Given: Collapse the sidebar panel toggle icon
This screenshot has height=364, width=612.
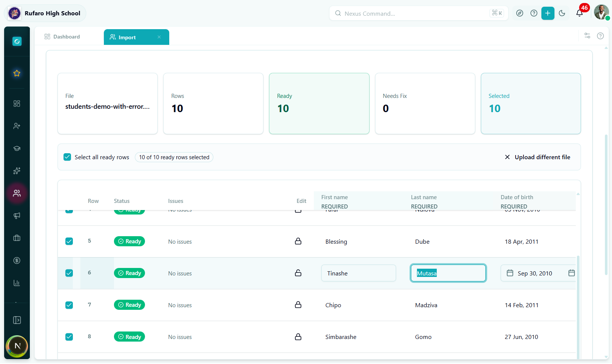Looking at the screenshot, I should click(x=17, y=320).
